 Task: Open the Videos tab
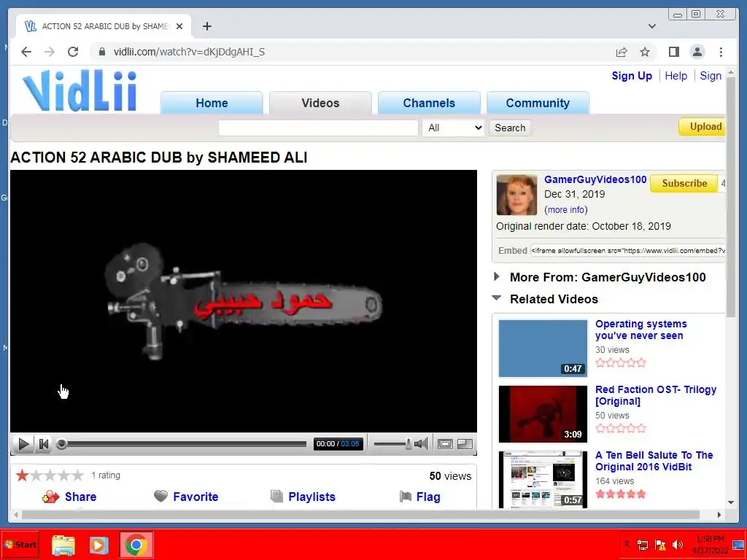click(320, 103)
